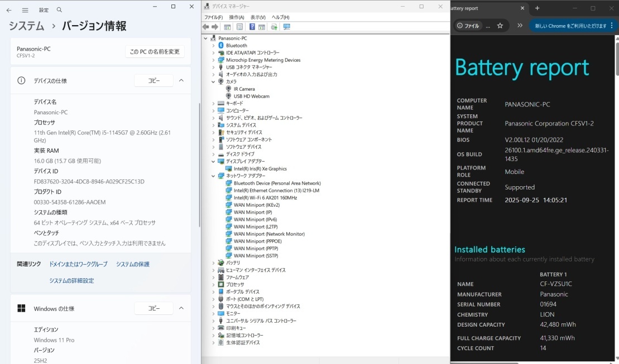Open the Settings hamburger navigation menu
Image resolution: width=619 pixels, height=364 pixels.
point(25,10)
